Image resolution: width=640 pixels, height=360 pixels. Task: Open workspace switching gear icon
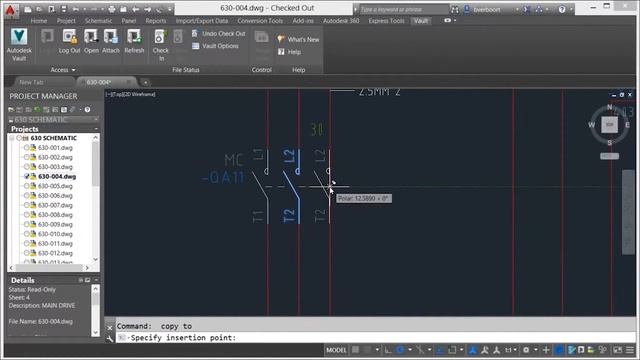526,350
